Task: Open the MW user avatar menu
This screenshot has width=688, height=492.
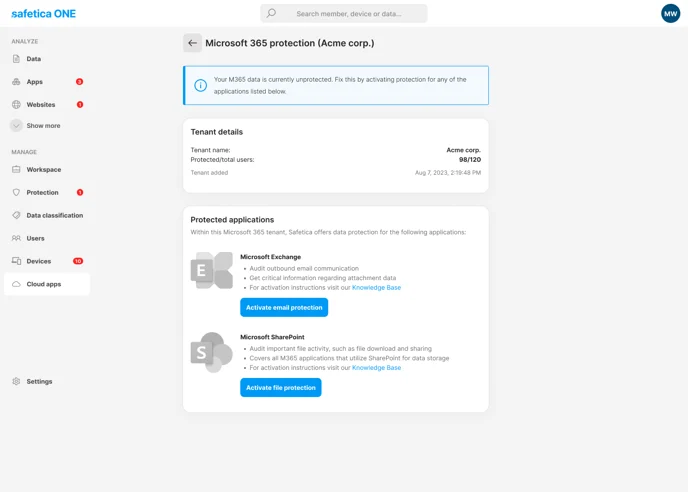Action: pos(670,13)
